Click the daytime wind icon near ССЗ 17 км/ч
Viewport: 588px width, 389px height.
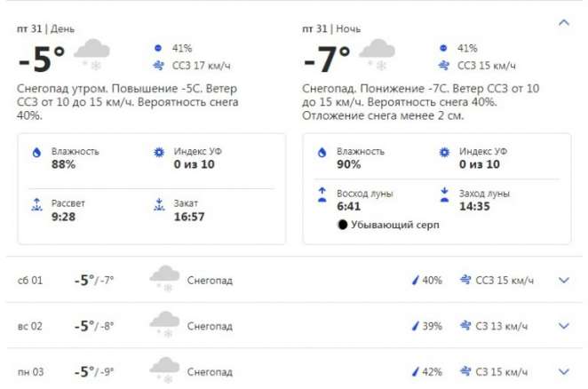click(x=159, y=66)
